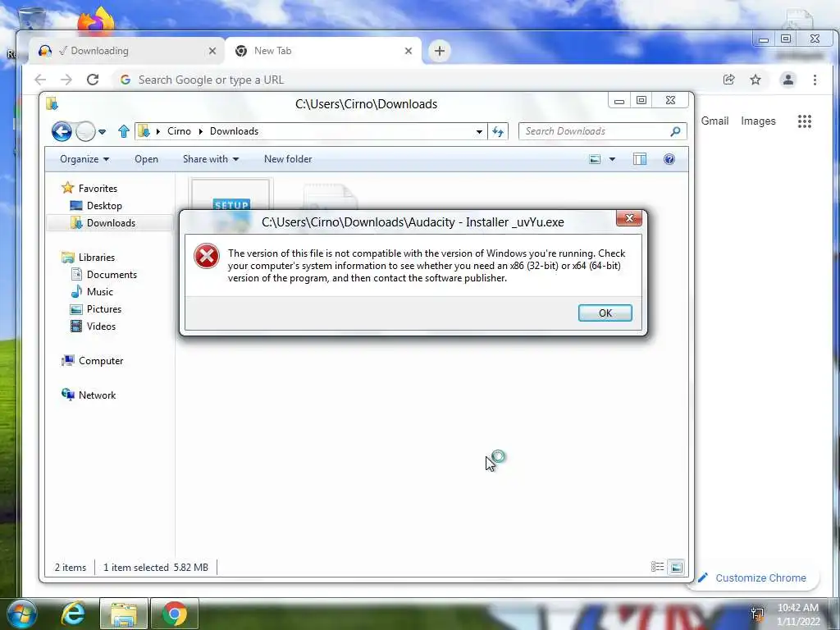
Task: Open Windows Start menu
Action: point(22,614)
